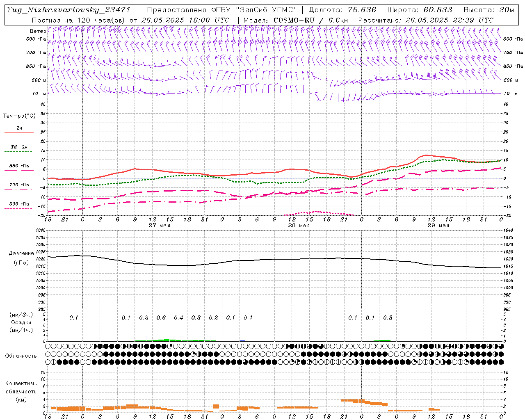
Task: Click the Td 2м dew point legend entry
Action: [x=19, y=147]
